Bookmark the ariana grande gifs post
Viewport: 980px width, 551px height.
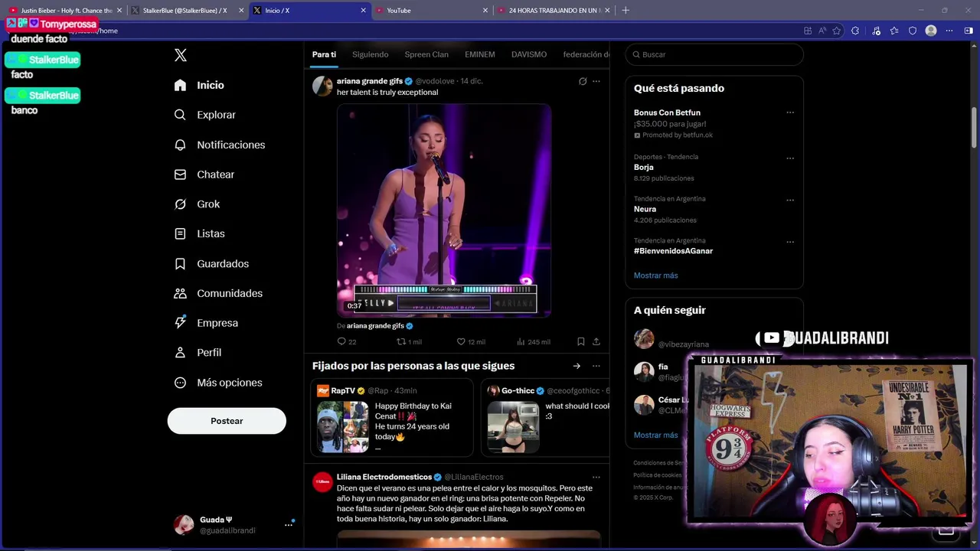point(581,341)
